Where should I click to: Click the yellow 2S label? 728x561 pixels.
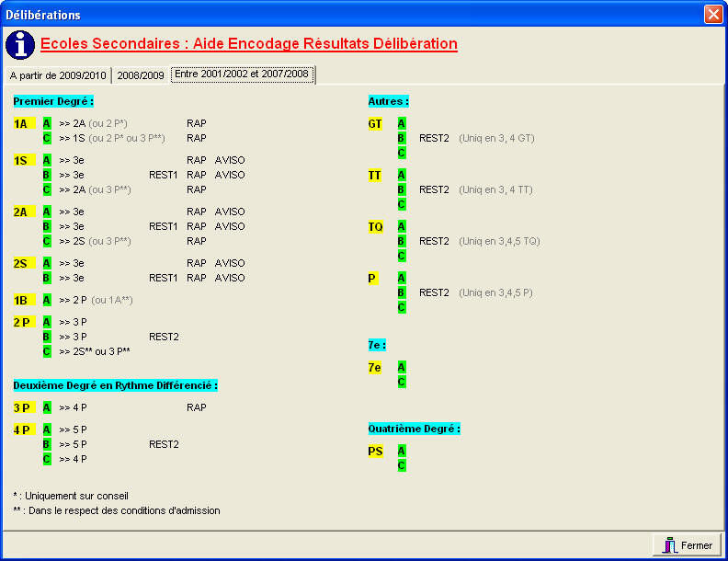coord(24,264)
